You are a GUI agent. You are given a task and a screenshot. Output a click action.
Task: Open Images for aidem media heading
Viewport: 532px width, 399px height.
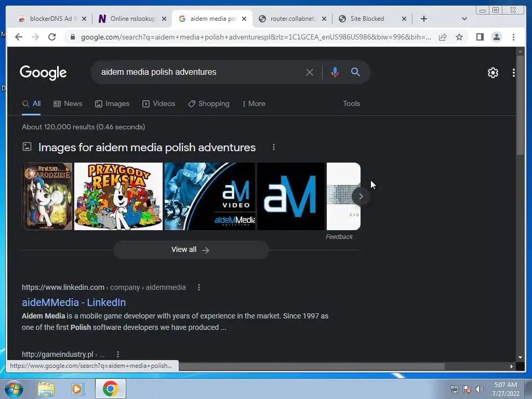point(147,147)
